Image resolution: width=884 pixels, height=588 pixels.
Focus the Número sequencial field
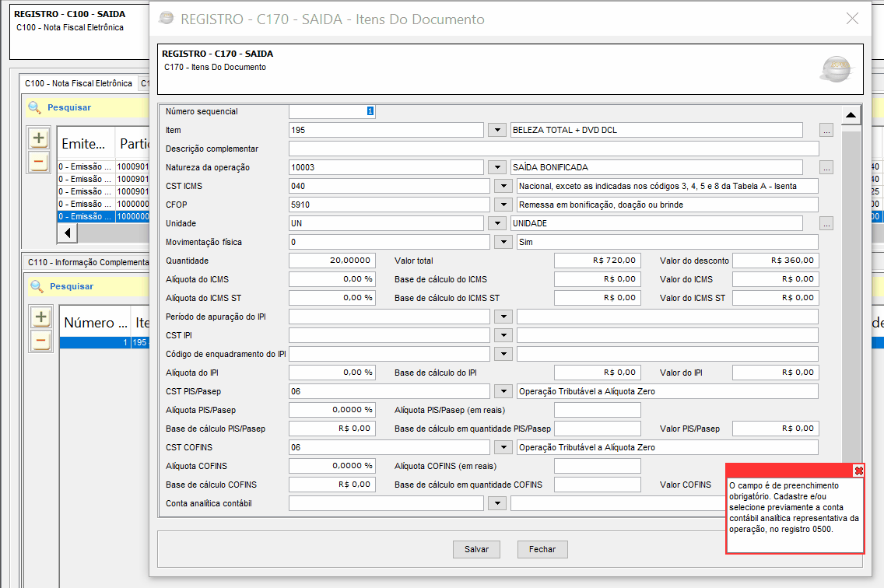(332, 112)
